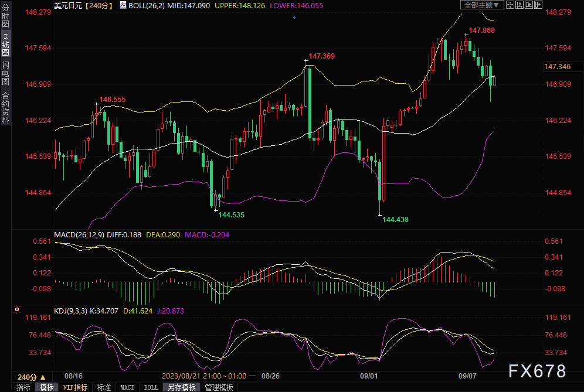Click 另存模板 button
The width and height of the screenshot is (584, 392).
[x=182, y=387]
